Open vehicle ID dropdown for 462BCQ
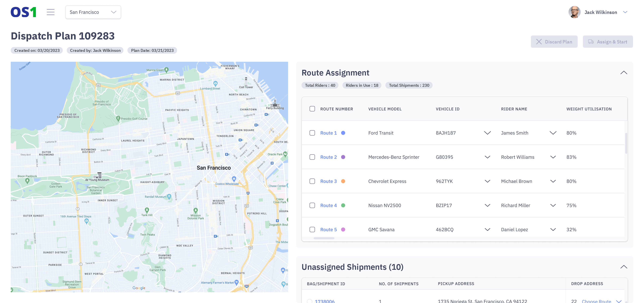This screenshot has height=303, width=644. click(487, 230)
